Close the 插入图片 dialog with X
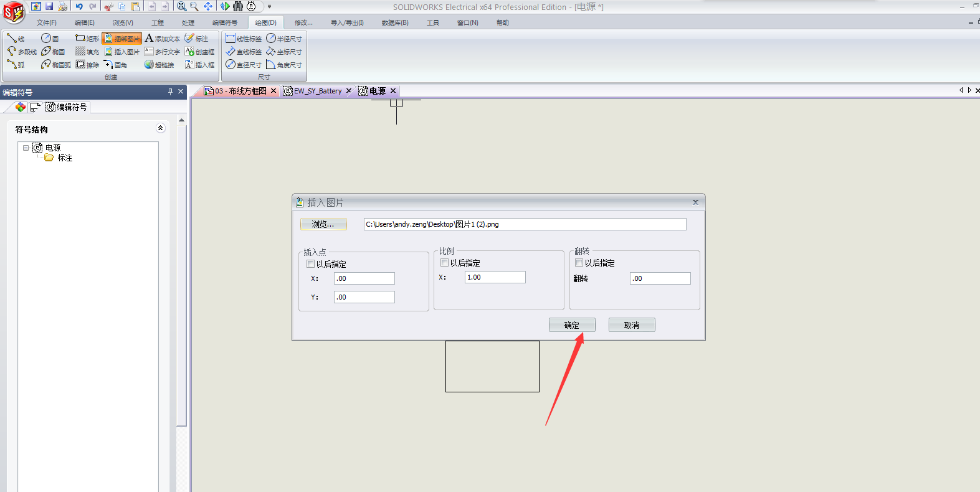 (x=695, y=202)
